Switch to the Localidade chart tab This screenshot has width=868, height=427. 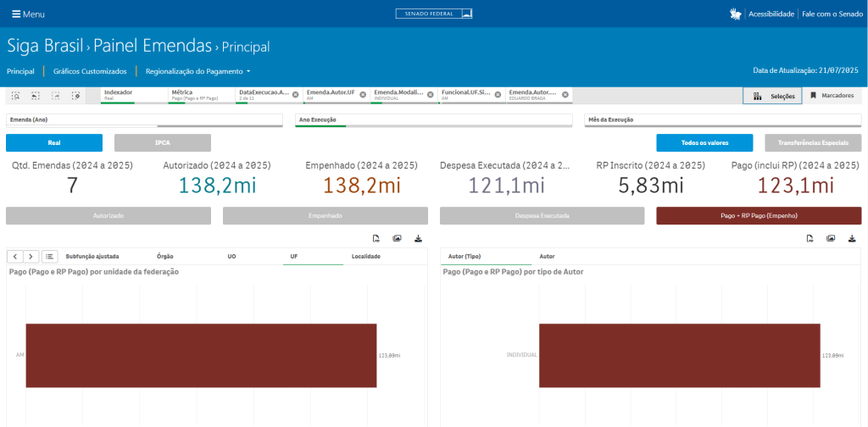point(366,256)
